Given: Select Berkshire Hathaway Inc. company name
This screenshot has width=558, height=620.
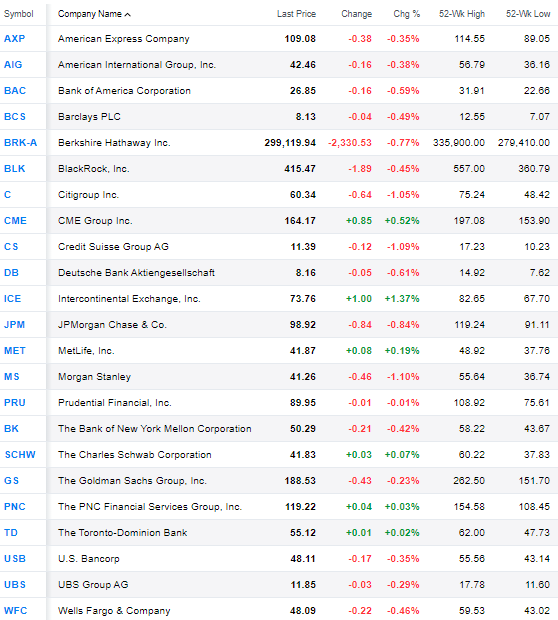Looking at the screenshot, I should pos(114,143).
